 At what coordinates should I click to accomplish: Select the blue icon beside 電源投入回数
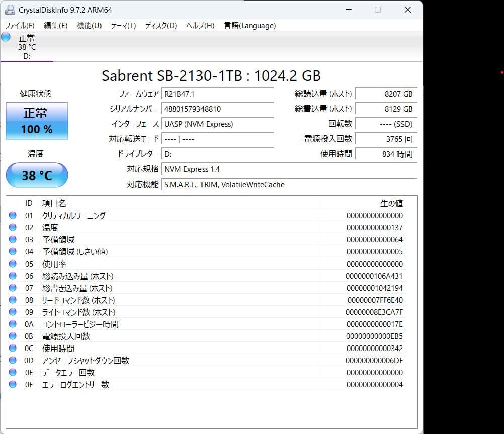point(13,336)
